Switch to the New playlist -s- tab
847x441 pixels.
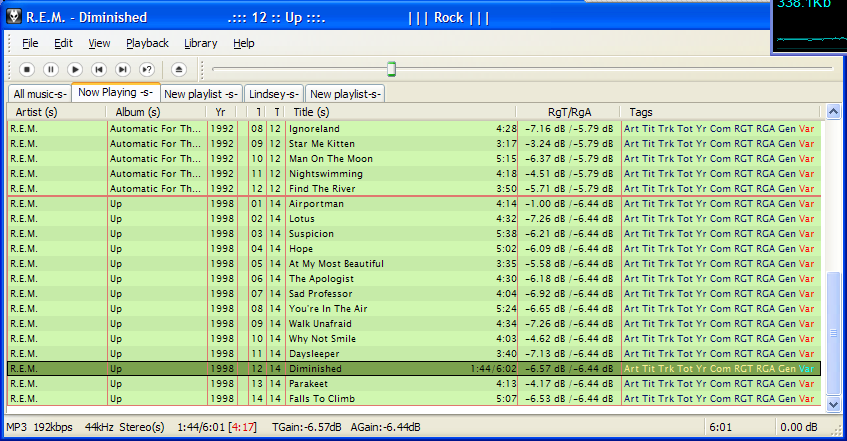(201, 94)
